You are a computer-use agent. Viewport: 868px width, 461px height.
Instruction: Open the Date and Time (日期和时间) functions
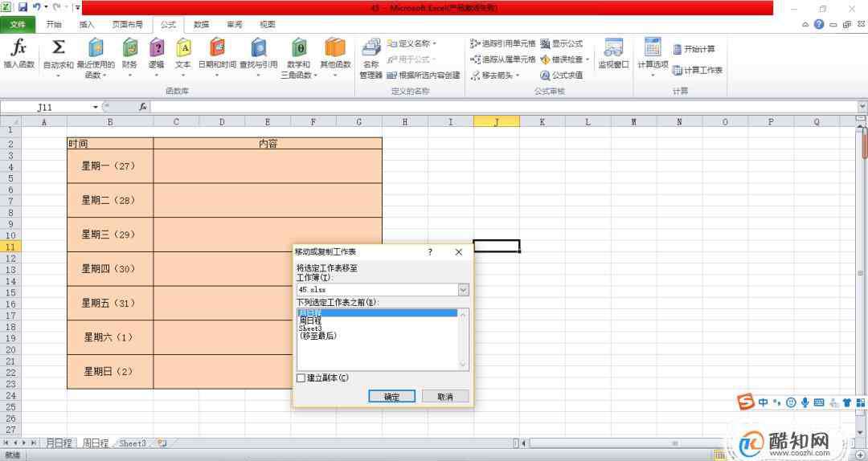pos(217,50)
